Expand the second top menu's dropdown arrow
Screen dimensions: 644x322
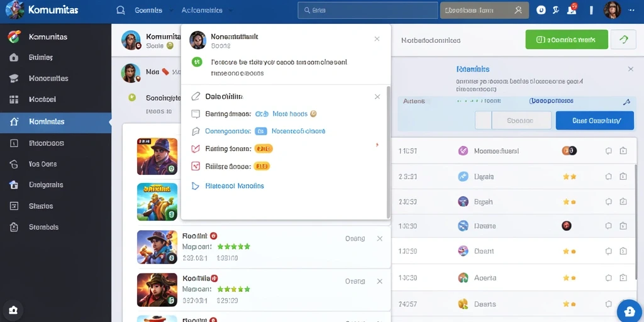pos(230,11)
